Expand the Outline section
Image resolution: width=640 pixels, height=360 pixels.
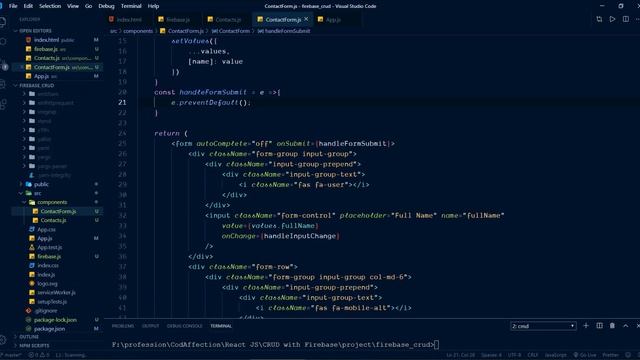tap(57, 337)
